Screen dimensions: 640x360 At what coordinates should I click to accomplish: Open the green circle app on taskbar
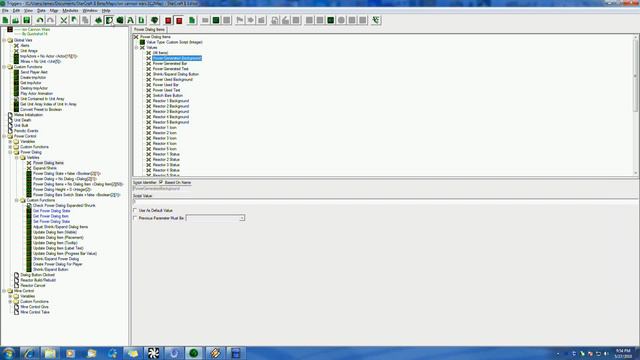coord(194,353)
